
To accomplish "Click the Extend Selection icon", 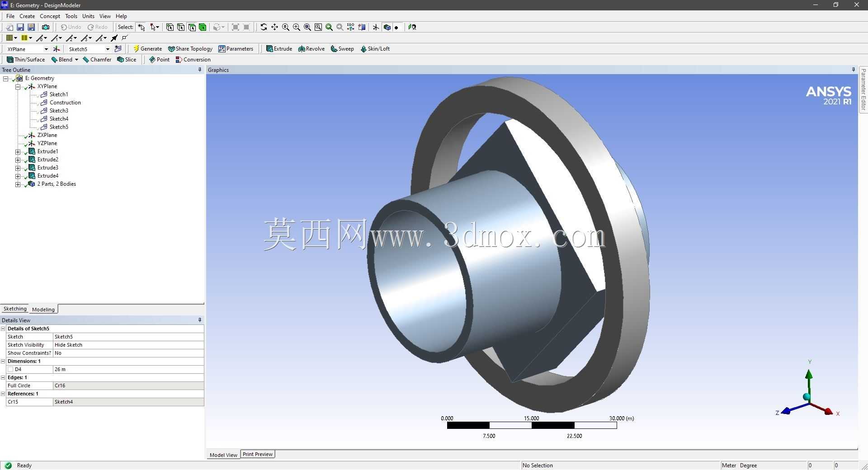I will 219,27.
